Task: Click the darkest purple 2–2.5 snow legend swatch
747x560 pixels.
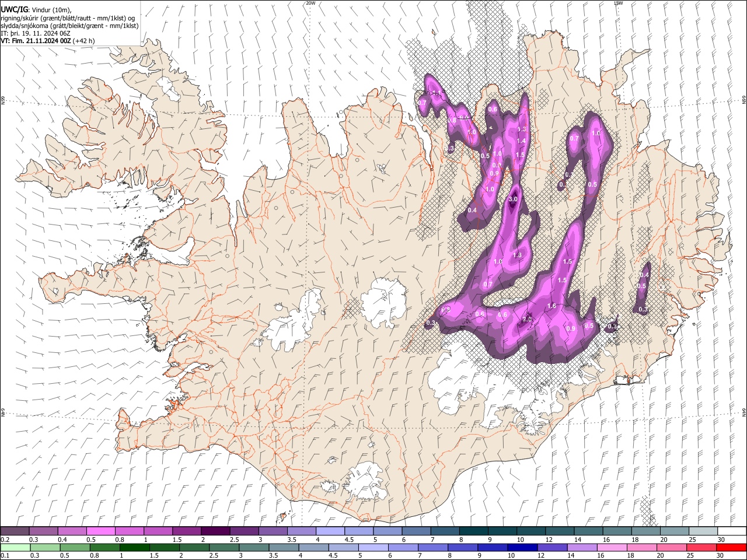Action: (215, 531)
